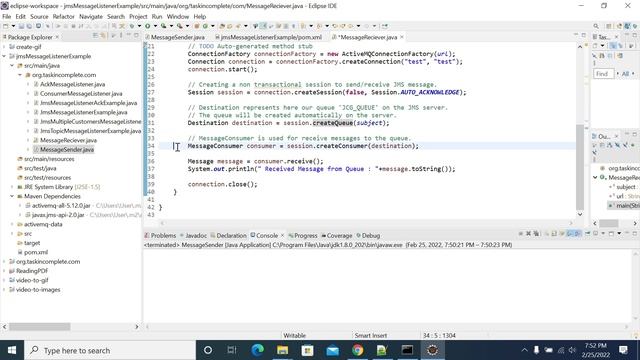Open the File menu

(x=7, y=17)
